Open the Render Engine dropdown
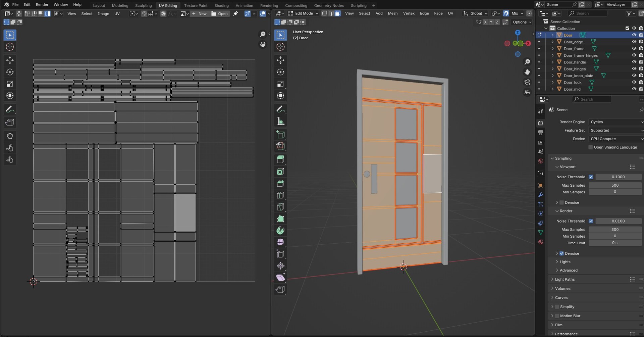The image size is (644, 337). point(616,122)
